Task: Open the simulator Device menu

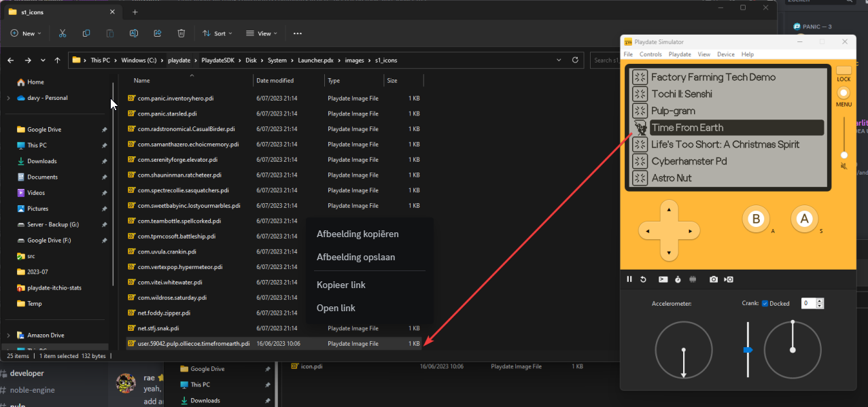Action: coord(726,54)
